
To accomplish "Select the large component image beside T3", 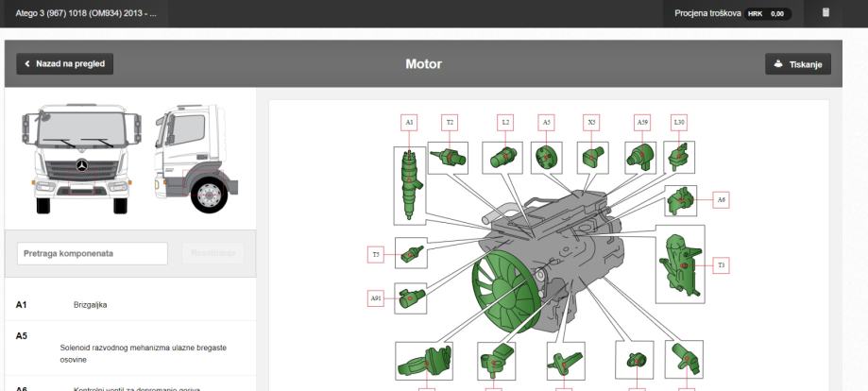I will pyautogui.click(x=680, y=264).
